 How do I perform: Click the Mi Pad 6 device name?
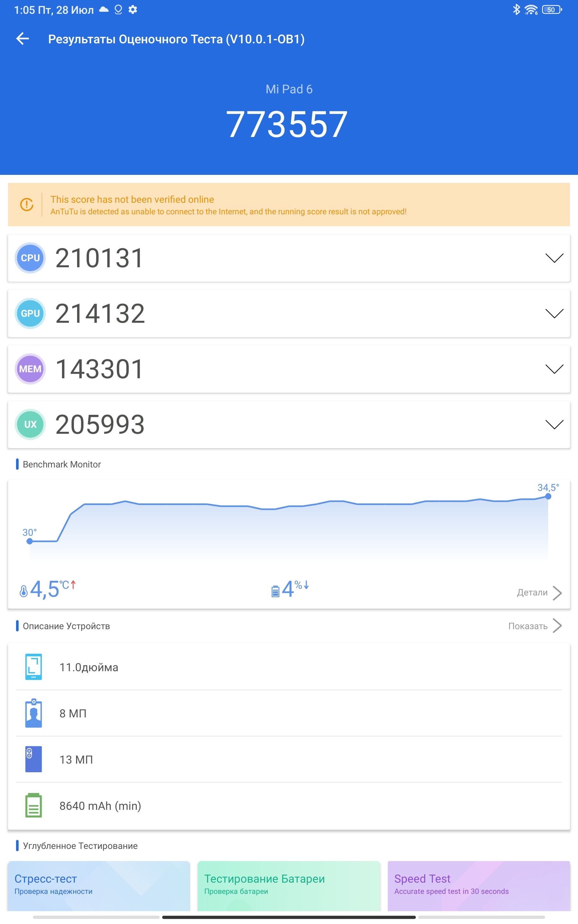[289, 89]
